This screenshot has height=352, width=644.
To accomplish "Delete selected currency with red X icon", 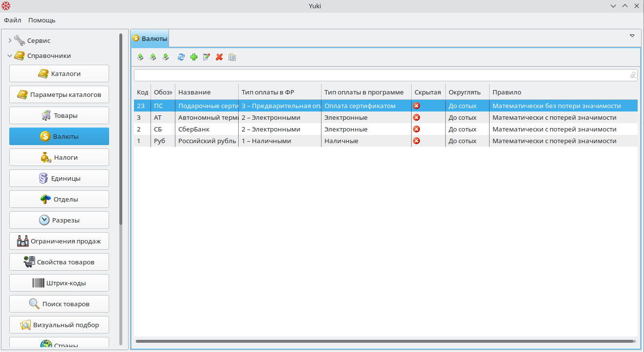I will [x=219, y=57].
